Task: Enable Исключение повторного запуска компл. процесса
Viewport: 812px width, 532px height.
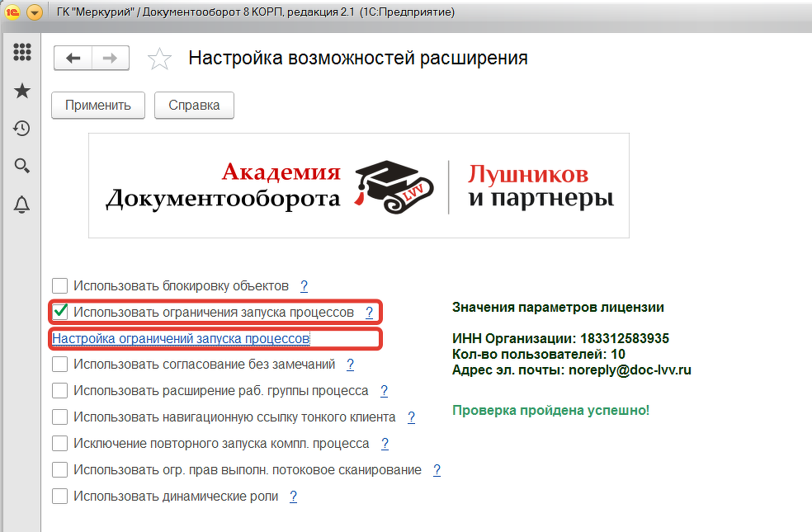Action: tap(60, 444)
